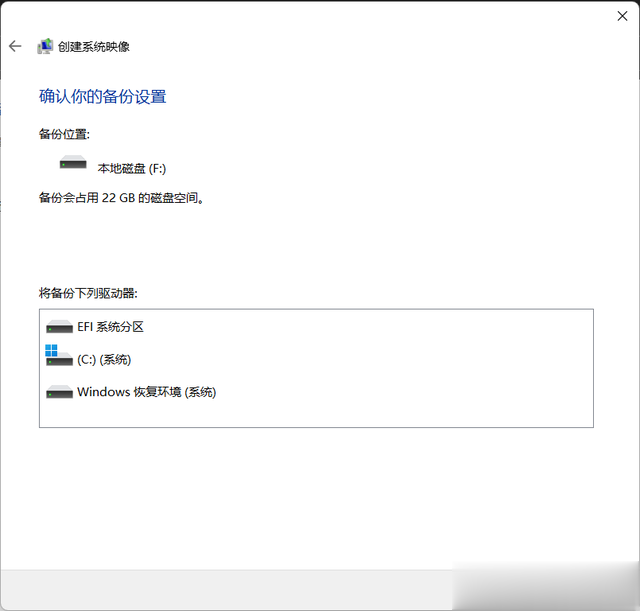The height and width of the screenshot is (611, 640).
Task: Click the Windows Recovery Environment drive icon
Action: (59, 392)
